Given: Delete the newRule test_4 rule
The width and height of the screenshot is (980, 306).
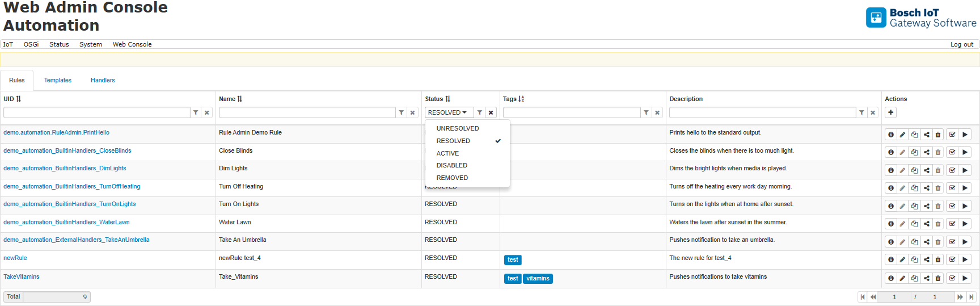Looking at the screenshot, I should point(938,259).
